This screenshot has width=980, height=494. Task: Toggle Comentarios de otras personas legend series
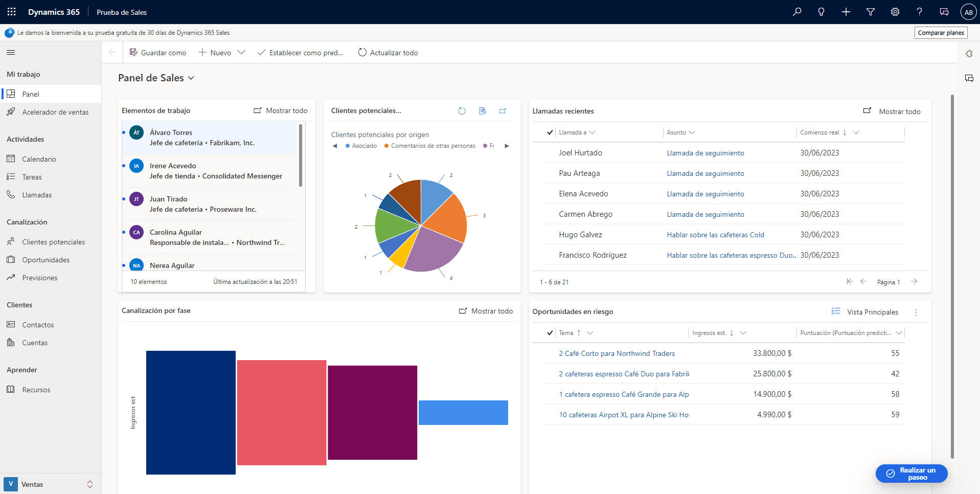click(x=429, y=146)
